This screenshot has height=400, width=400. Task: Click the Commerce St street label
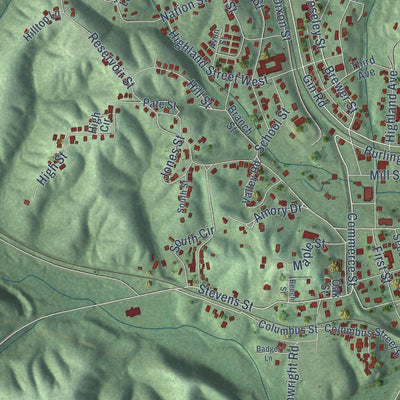[353, 249]
